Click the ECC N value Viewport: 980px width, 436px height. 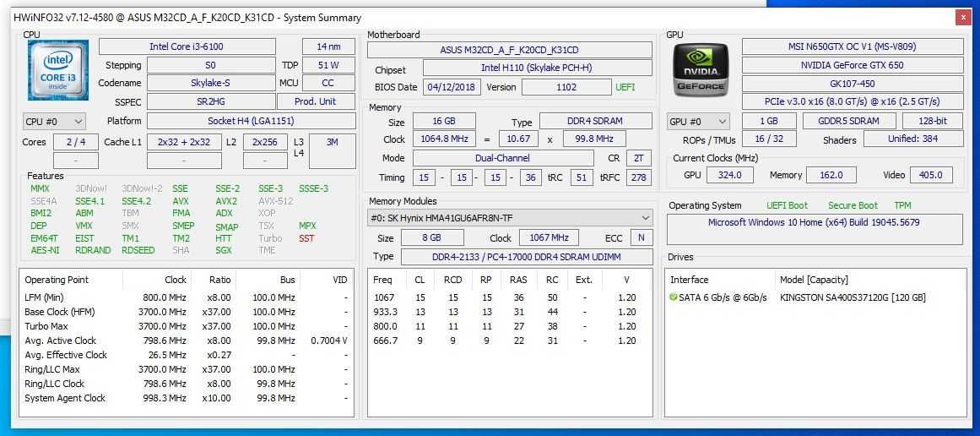click(x=642, y=237)
